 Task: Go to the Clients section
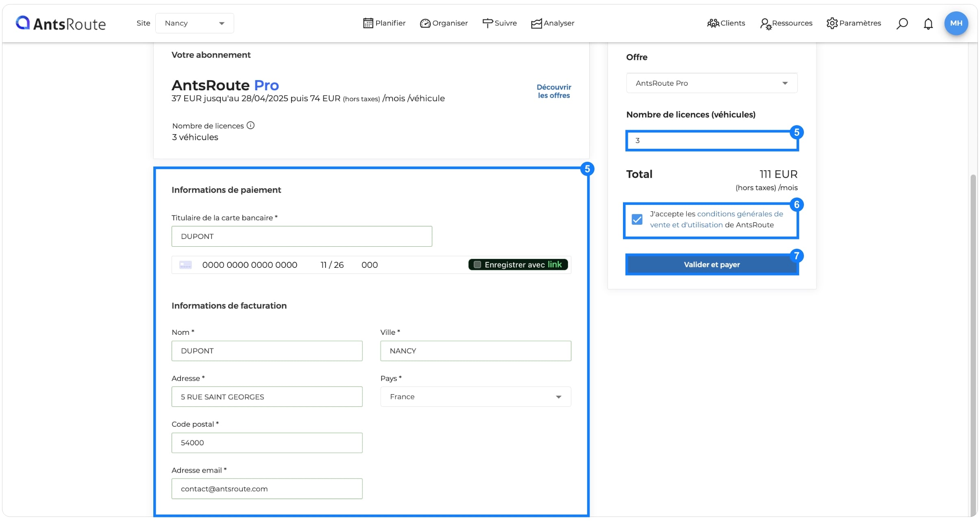(x=726, y=23)
